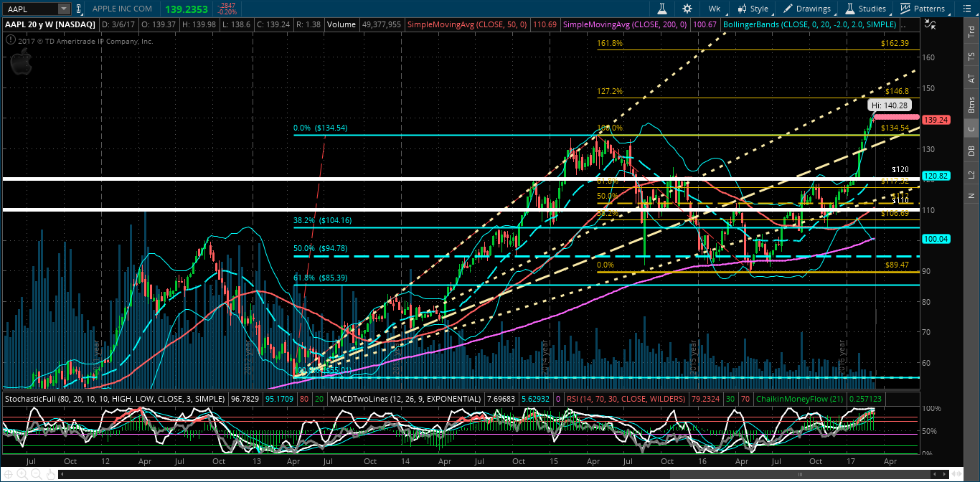Open the AT sidebar tab
Viewport: 980px width, 482px height.
click(x=971, y=77)
